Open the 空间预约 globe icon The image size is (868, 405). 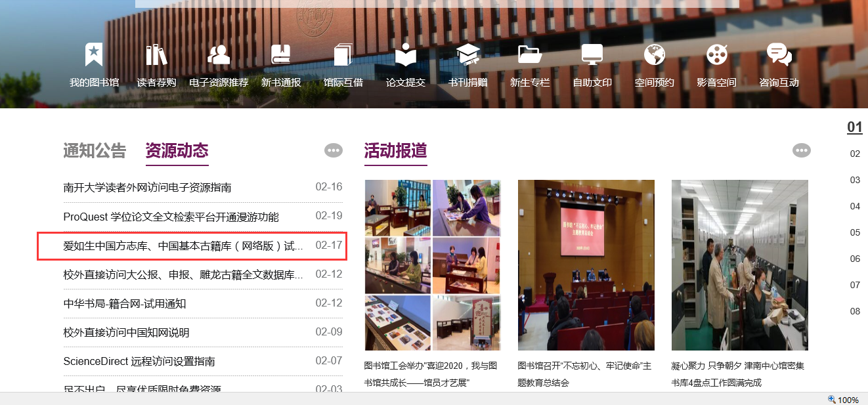654,55
